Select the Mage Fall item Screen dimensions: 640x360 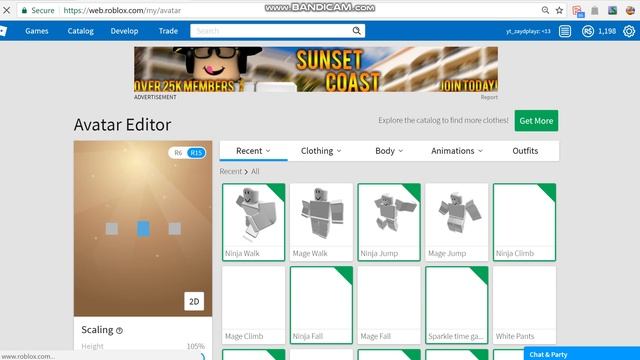(x=389, y=305)
